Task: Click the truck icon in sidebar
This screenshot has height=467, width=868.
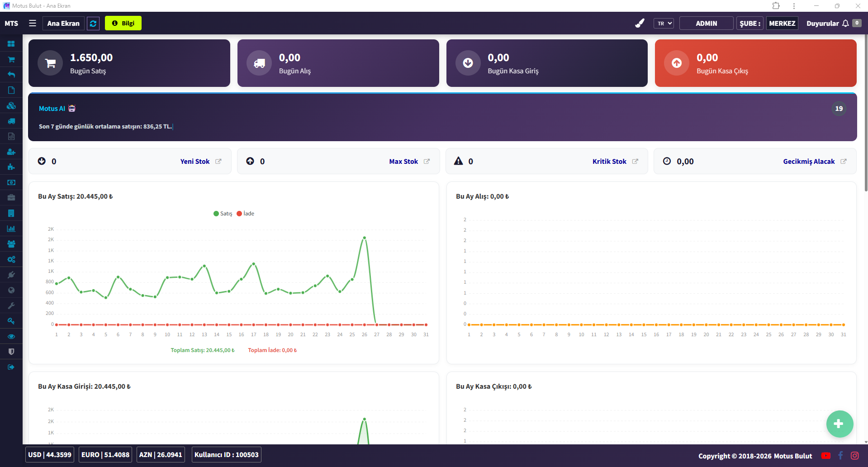Action: pyautogui.click(x=11, y=121)
